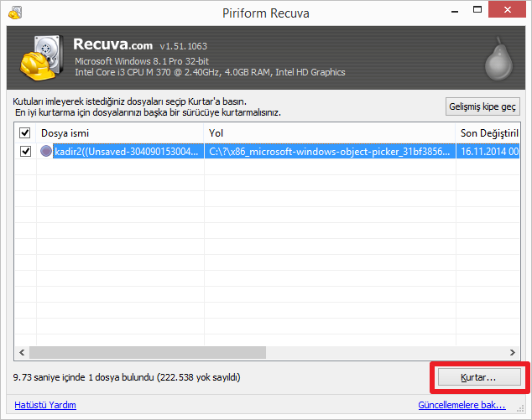The image size is (532, 420).
Task: Click the horizontal scrollbar thumb
Action: coord(148,353)
